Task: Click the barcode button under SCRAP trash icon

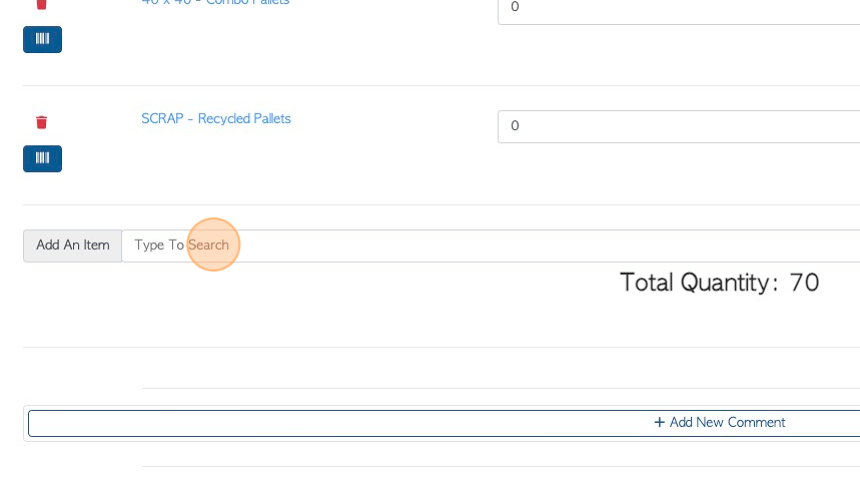Action: [x=42, y=158]
